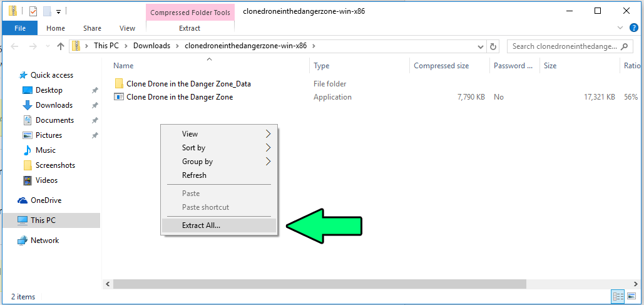644x305 pixels.
Task: Select Refresh in the context menu
Action: (x=219, y=175)
